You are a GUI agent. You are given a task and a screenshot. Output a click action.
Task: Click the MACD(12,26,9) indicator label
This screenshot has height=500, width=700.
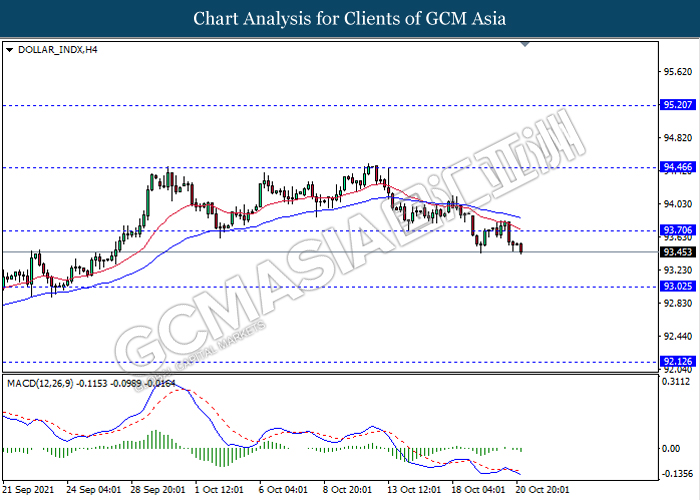coord(40,383)
